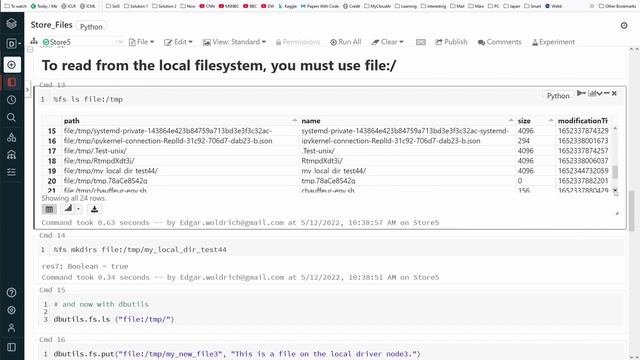The image size is (640, 360).
Task: Select the tmp.78aCe8S42q name cell
Action: [x=329, y=181]
